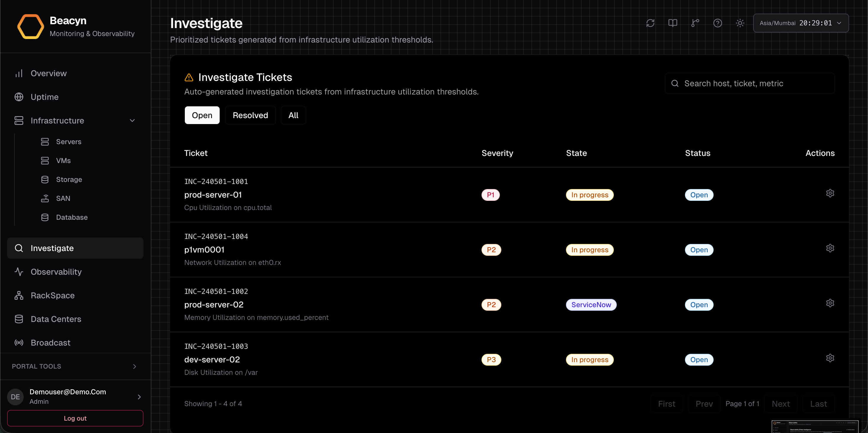Click the prod-server-01 ticket host name
The image size is (868, 433).
coord(213,195)
